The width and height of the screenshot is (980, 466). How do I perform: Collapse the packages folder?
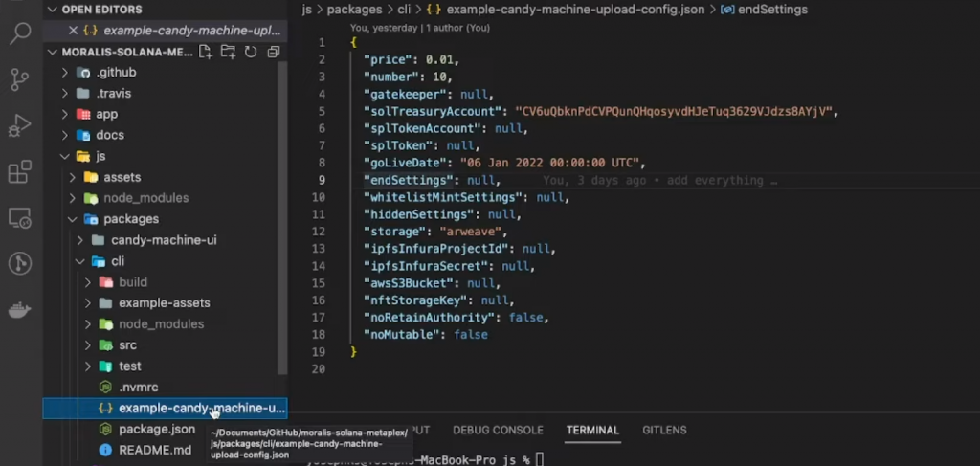(x=73, y=219)
